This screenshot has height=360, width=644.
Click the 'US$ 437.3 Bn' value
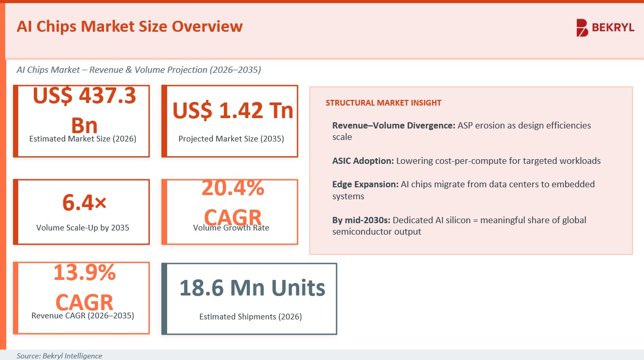pyautogui.click(x=84, y=110)
